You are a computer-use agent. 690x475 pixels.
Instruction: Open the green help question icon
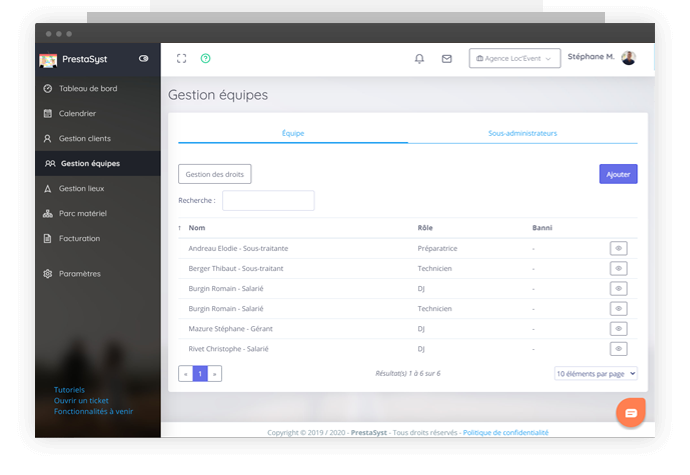206,59
